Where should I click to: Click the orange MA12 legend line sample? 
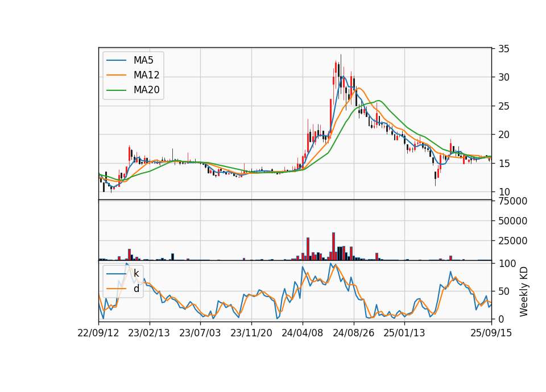coord(116,75)
